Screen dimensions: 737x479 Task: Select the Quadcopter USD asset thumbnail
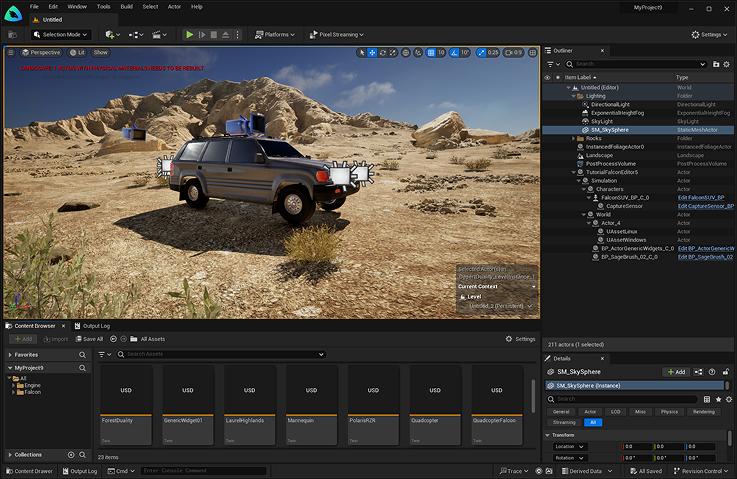435,405
